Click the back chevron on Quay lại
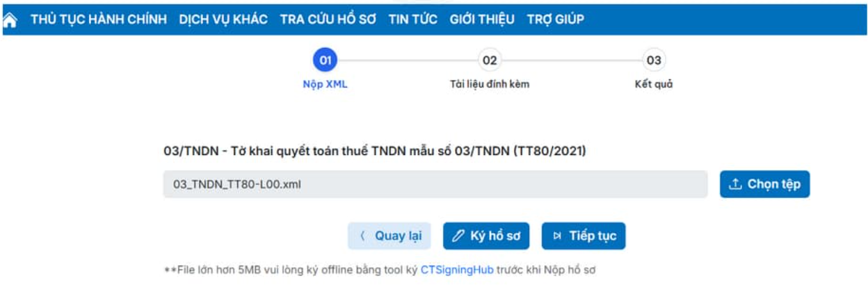Image resolution: width=868 pixels, height=292 pixels. tap(362, 236)
